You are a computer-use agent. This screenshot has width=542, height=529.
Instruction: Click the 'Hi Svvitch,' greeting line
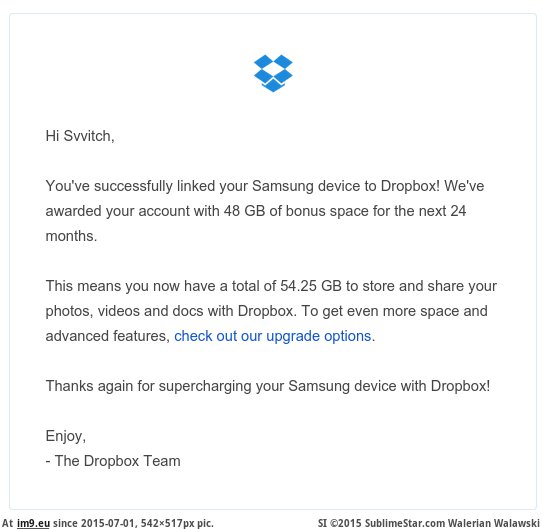click(x=80, y=136)
